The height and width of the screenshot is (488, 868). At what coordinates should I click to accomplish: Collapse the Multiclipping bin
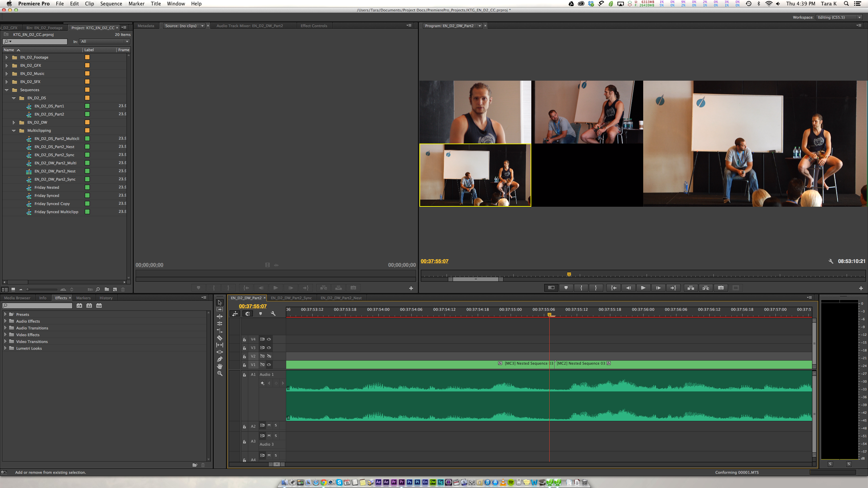14,130
